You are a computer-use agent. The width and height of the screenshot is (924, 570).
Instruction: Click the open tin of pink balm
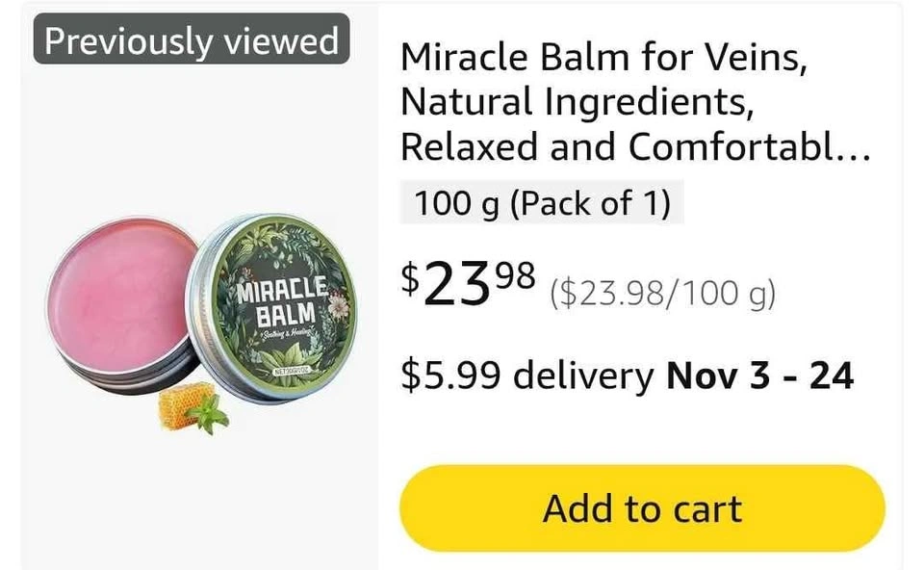point(122,301)
